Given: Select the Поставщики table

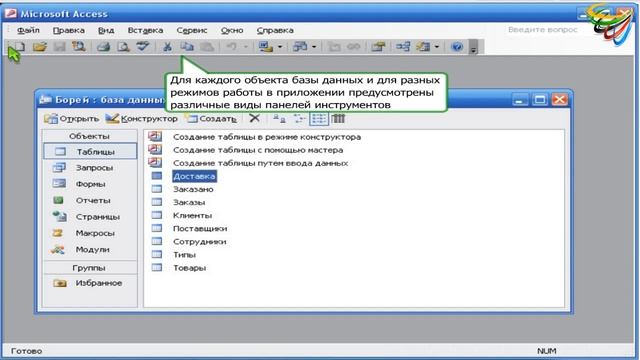Looking at the screenshot, I should pos(200,228).
